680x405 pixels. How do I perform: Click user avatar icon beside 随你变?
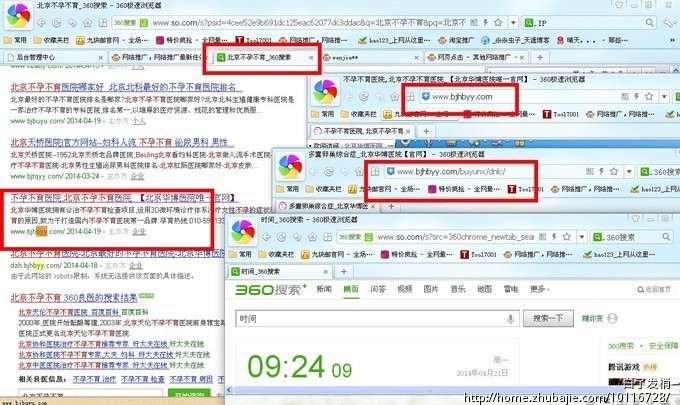612,318
